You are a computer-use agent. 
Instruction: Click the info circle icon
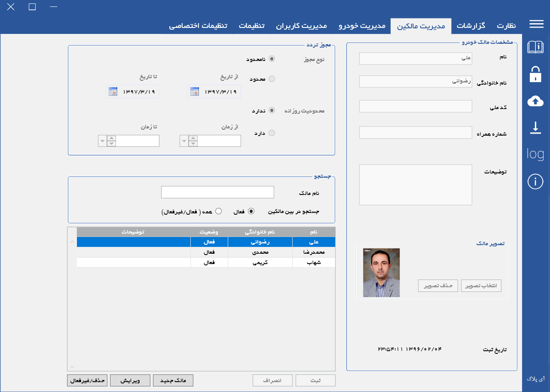(535, 182)
